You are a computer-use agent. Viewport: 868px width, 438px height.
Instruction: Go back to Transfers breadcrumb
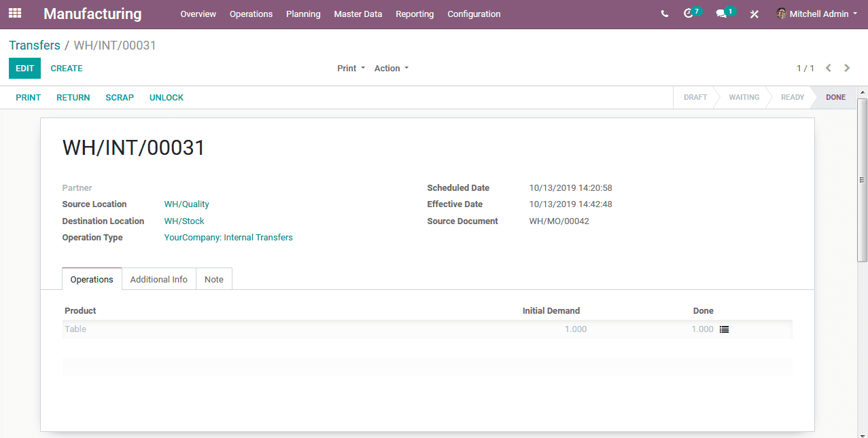click(x=35, y=45)
